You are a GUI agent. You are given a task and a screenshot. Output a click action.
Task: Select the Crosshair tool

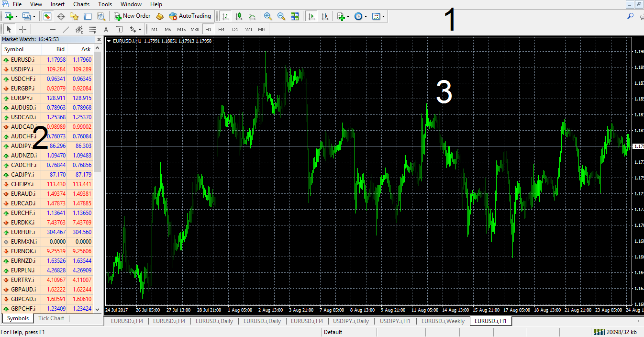tap(23, 29)
